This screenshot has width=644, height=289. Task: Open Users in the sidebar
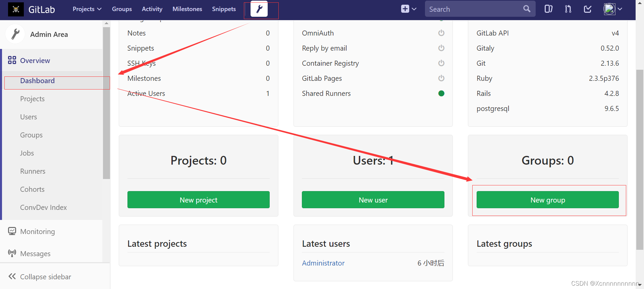coord(29,117)
